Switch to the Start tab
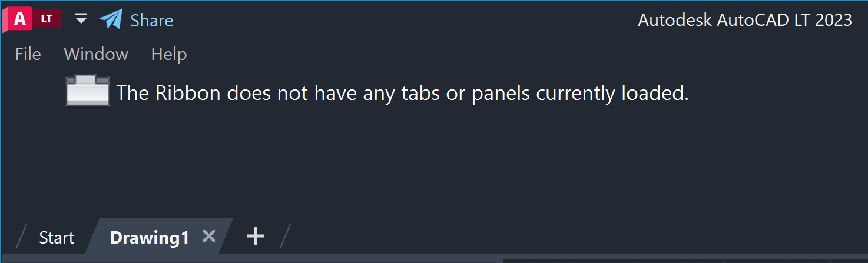This screenshot has height=263, width=868. 57,238
